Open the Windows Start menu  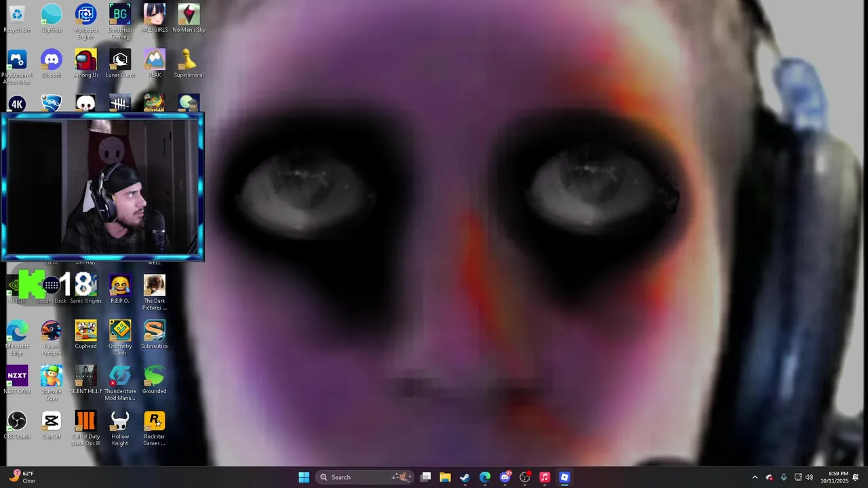click(304, 477)
